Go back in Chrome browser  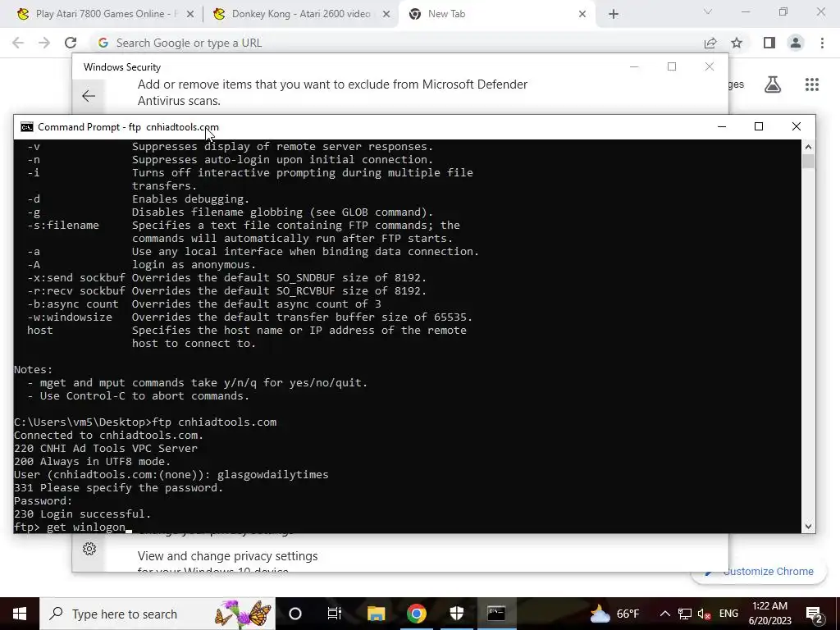point(18,43)
